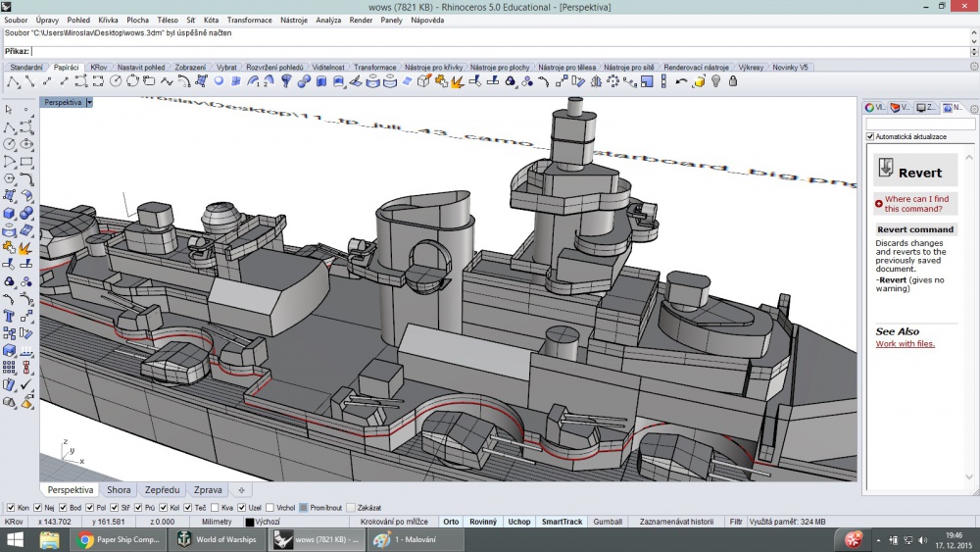
Task: Click 'Where can I find this command?' link
Action: 916,204
